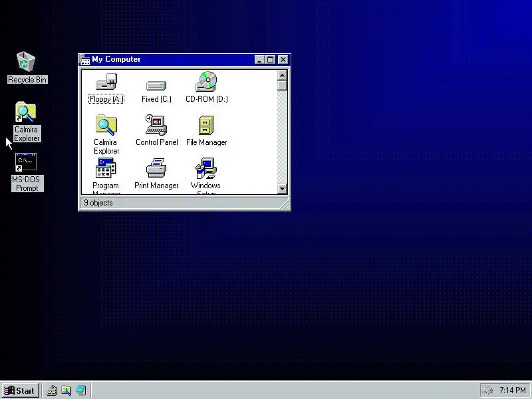Click the 'Control Panel' label text
532x399 pixels.
click(x=157, y=142)
